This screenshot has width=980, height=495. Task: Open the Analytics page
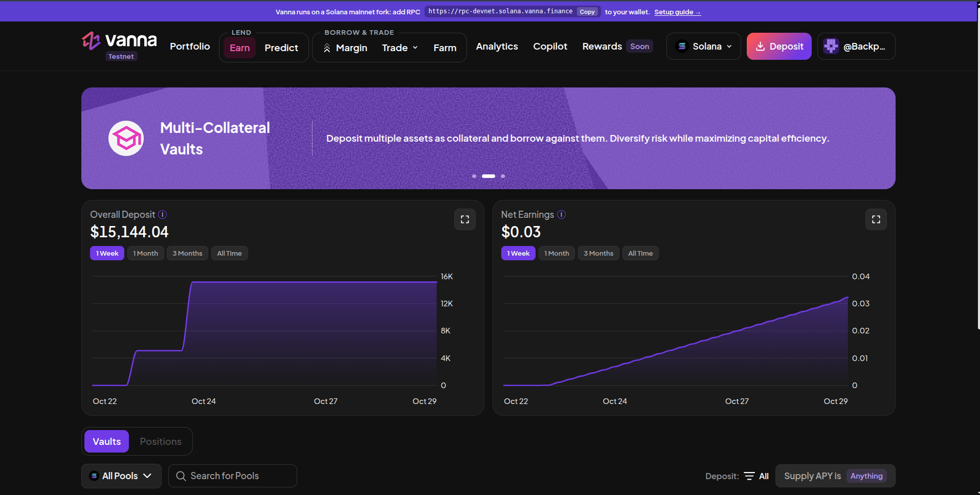tap(497, 47)
